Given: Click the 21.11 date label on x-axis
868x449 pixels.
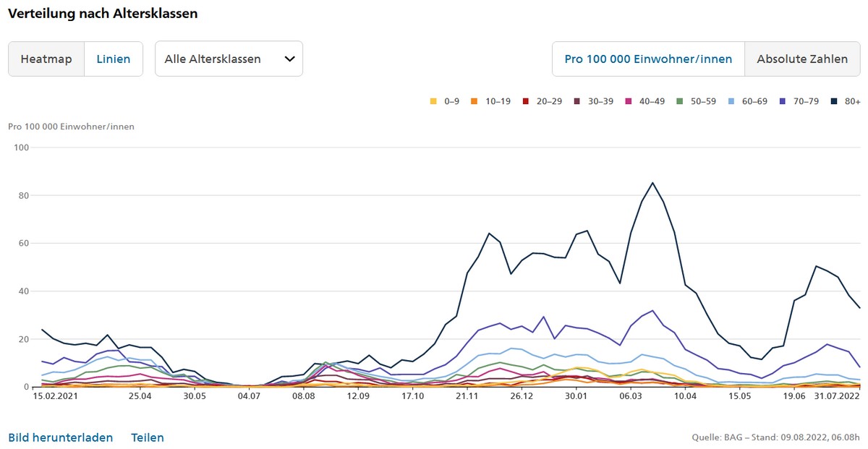Looking at the screenshot, I should pos(467,396).
